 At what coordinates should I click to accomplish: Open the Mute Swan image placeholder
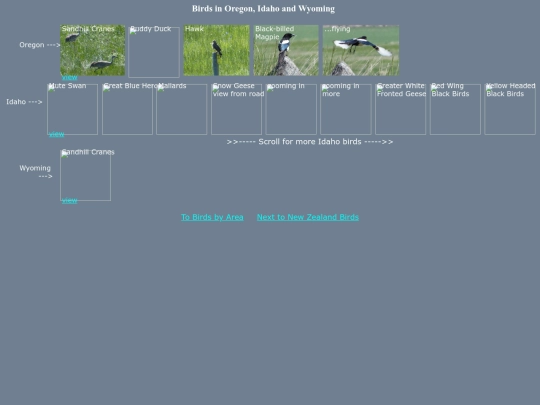pyautogui.click(x=72, y=109)
